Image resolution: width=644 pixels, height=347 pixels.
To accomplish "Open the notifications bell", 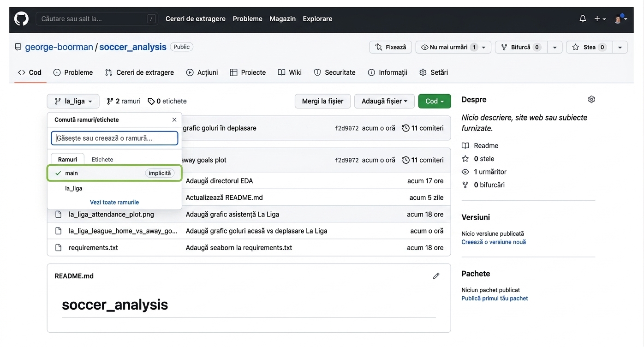I will click(583, 19).
